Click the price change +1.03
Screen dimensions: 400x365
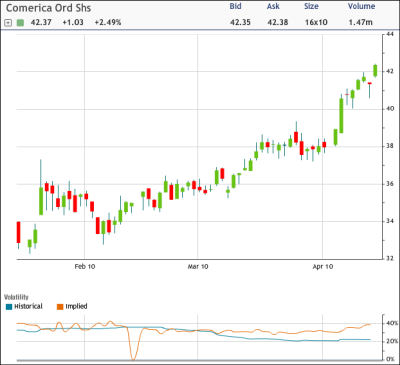73,22
